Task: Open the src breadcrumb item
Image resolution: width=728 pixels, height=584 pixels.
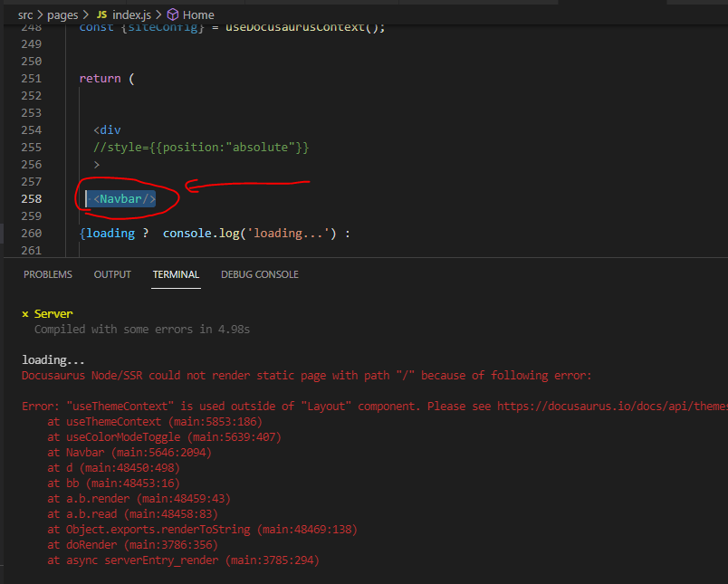Action: coord(25,14)
